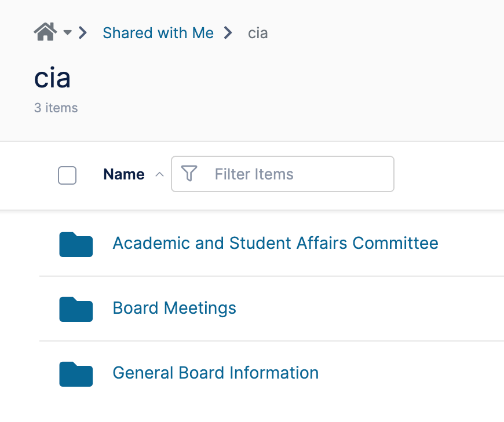
Task: Toggle the Name sort direction arrow
Action: click(x=159, y=175)
